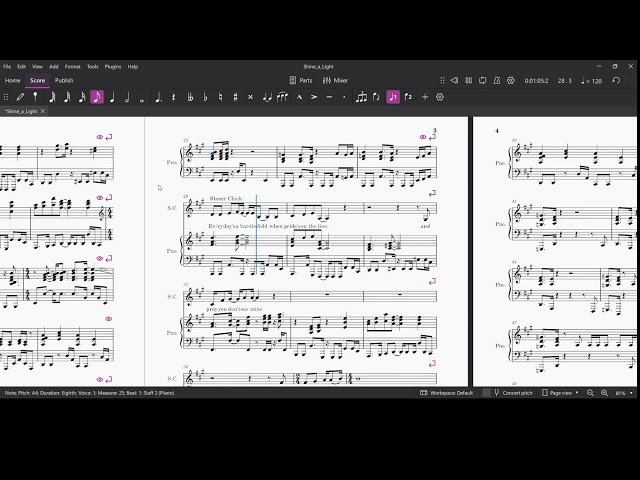This screenshot has width=640, height=480.
Task: Add marcato articulation
Action: click(299, 97)
